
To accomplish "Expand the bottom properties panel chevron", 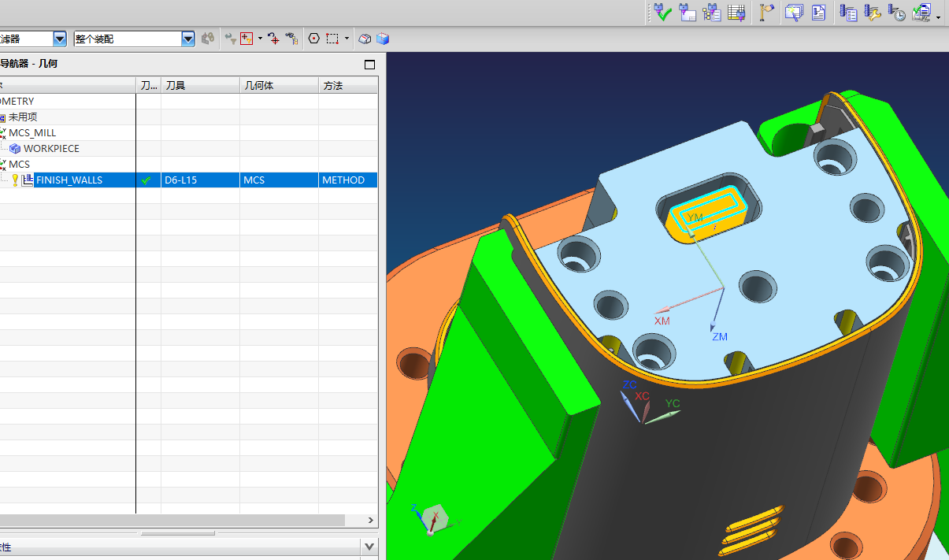I will coord(369,546).
